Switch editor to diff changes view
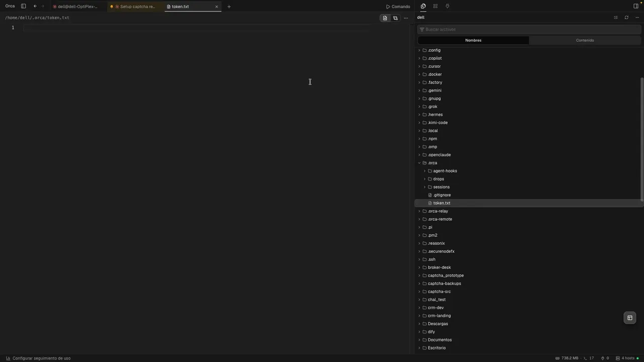Viewport: 644px width, 362px height. point(395,18)
